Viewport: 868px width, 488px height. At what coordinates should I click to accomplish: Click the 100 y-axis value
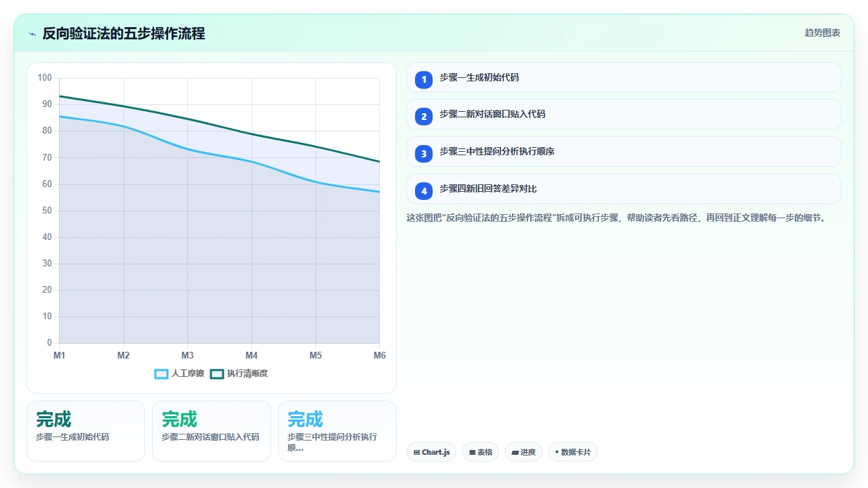(x=45, y=78)
